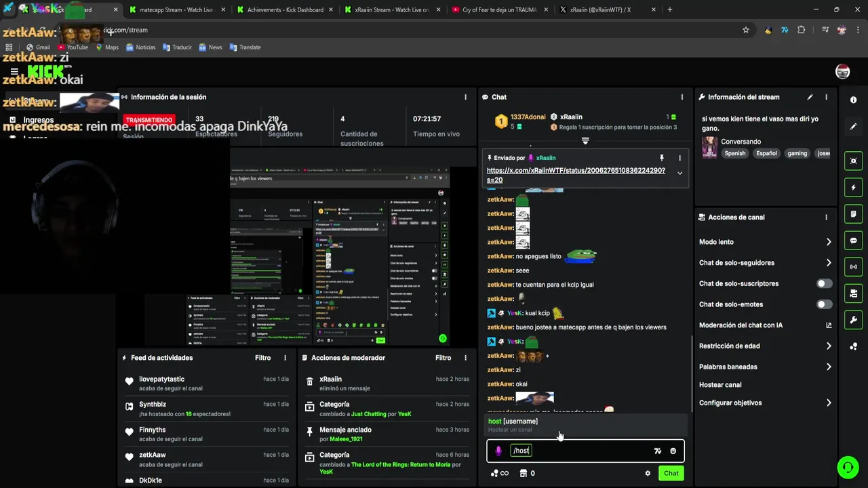Switch to xRaaiin Stream browser tab
This screenshot has width=868, height=488.
click(x=392, y=9)
